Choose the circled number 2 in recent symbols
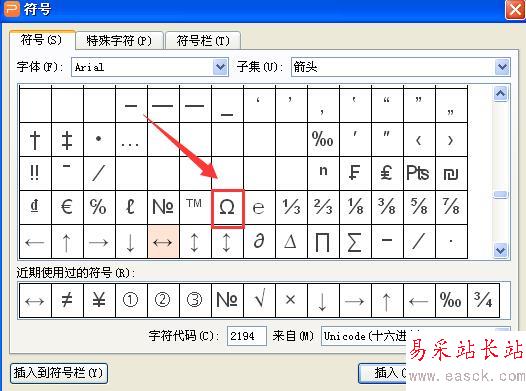The height and width of the screenshot is (391, 526). coord(163,300)
